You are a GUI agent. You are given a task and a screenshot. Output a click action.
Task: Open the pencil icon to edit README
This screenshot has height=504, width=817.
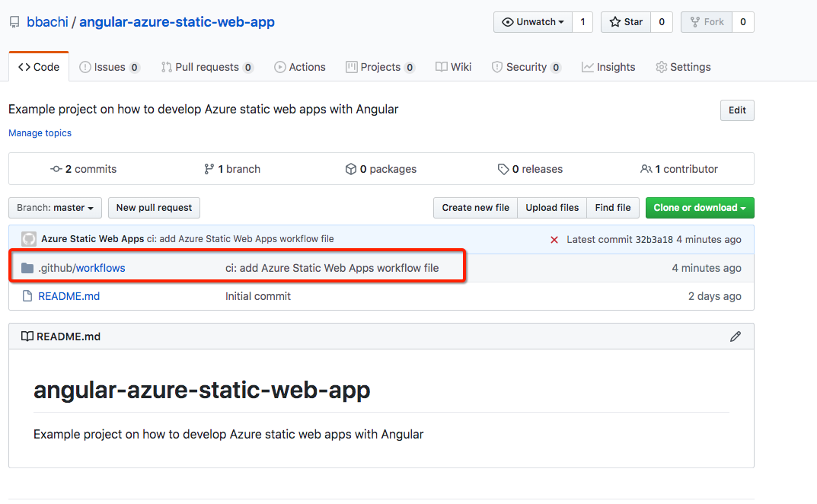[x=735, y=336]
